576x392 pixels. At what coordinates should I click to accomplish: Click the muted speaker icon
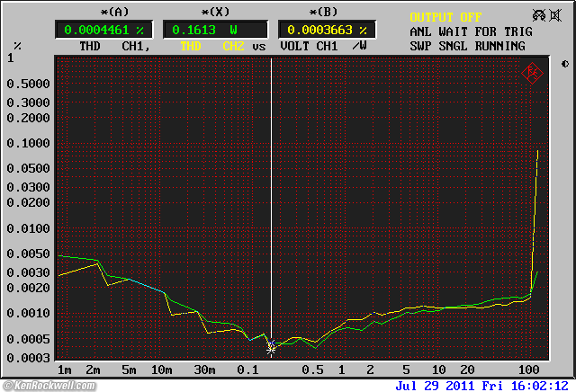click(555, 15)
